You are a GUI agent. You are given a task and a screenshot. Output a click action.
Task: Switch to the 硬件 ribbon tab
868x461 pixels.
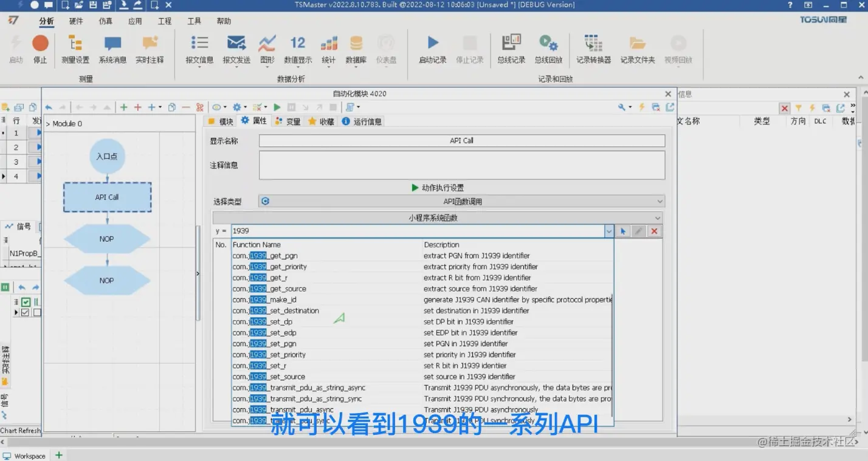click(x=76, y=21)
